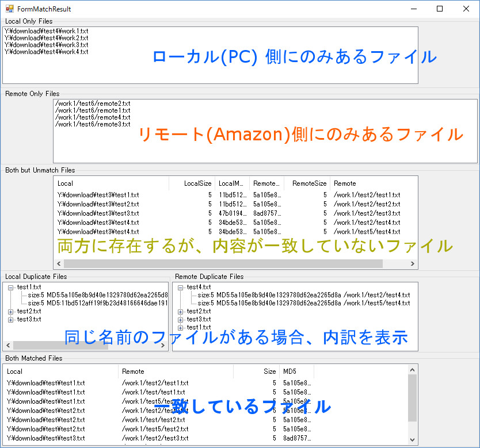480x448 pixels.
Task: Click left scroll arrow of Unmatch list scrollbar
Action: tap(59, 263)
